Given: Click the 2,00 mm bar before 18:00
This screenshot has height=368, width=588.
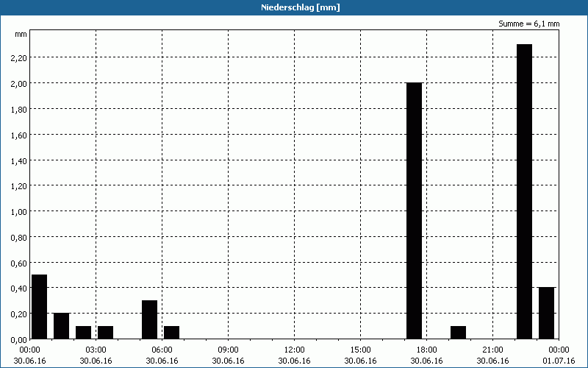Looking at the screenshot, I should (415, 210).
